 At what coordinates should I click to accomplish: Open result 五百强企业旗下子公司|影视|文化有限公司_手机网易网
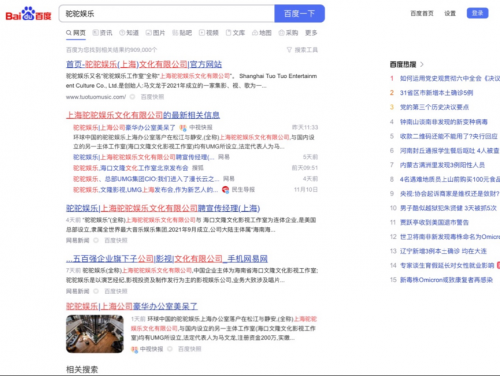(167, 259)
